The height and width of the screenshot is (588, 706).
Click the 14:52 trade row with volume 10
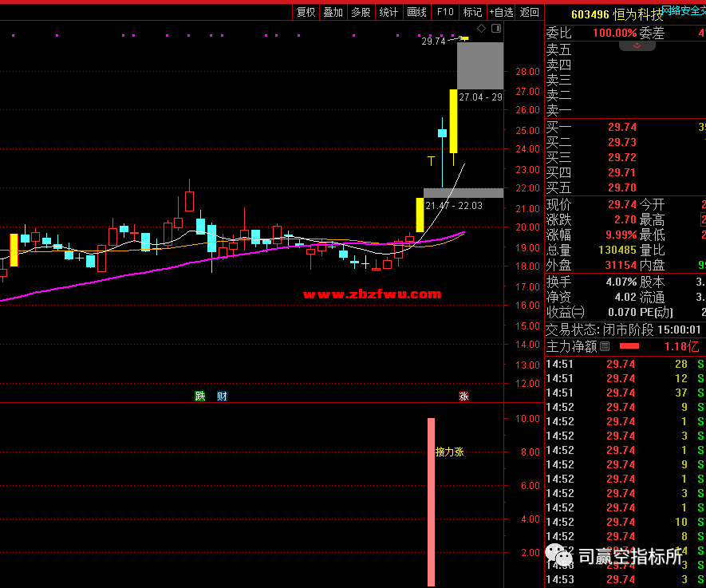[625, 522]
